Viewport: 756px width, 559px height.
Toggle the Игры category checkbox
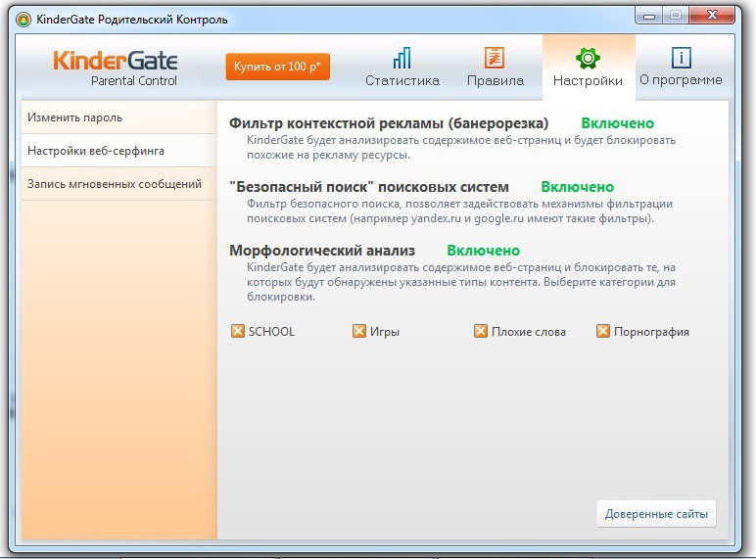[359, 332]
